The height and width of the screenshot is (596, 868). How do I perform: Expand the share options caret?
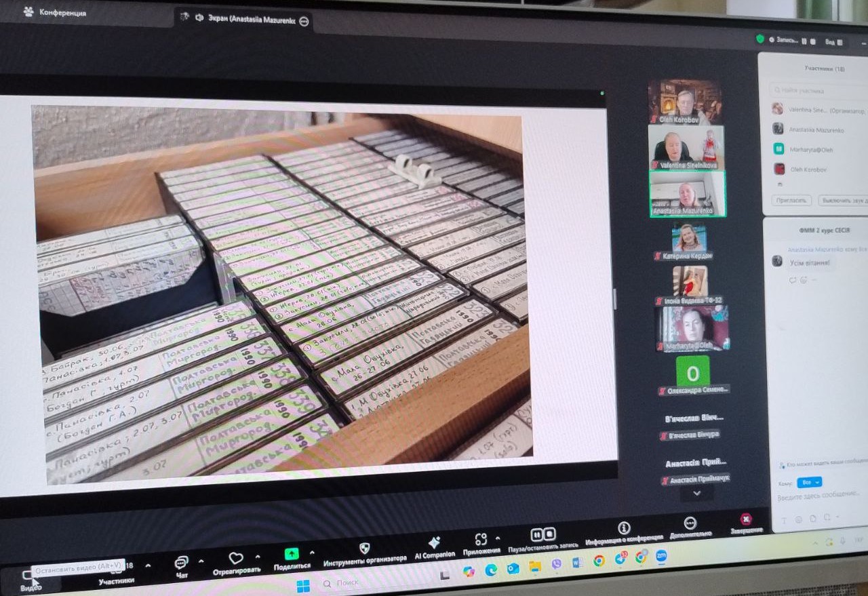coord(312,553)
